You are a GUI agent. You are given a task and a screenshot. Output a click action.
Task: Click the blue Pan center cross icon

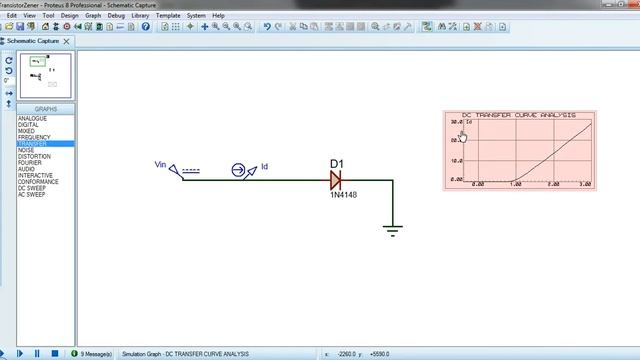[204, 27]
